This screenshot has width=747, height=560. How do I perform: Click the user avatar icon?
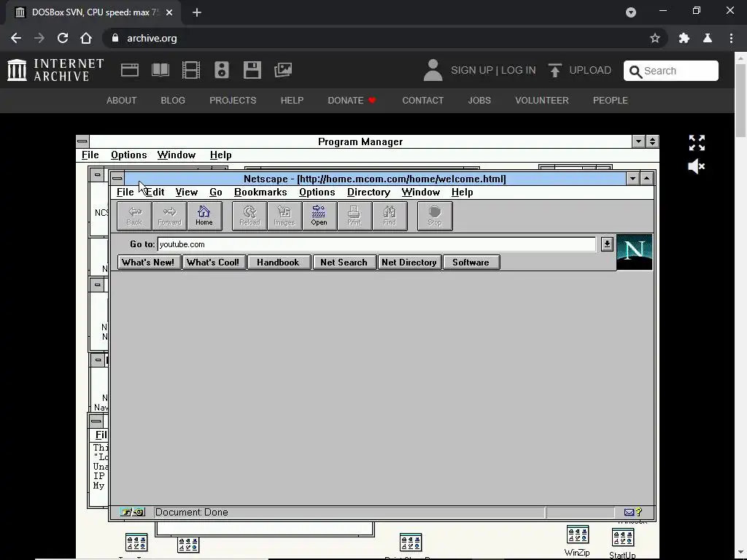pyautogui.click(x=433, y=70)
